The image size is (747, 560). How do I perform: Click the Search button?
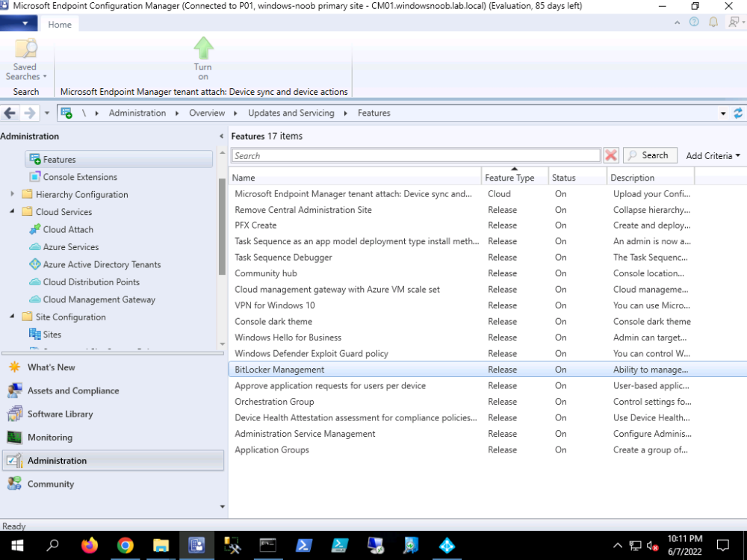pos(650,155)
